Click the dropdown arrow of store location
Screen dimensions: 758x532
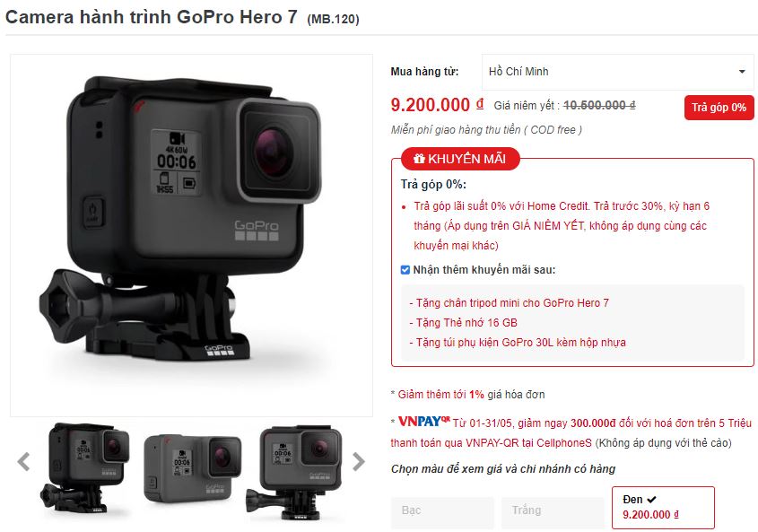pos(742,72)
